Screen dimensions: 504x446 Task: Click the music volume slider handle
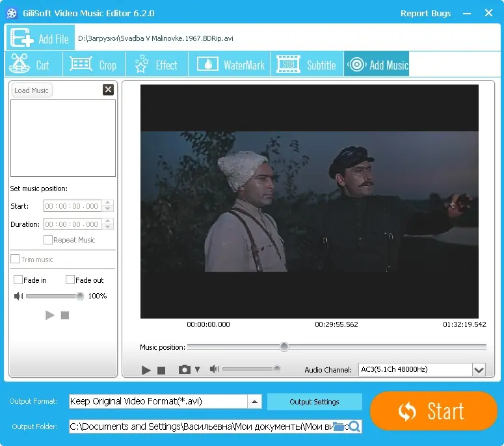[80, 296]
